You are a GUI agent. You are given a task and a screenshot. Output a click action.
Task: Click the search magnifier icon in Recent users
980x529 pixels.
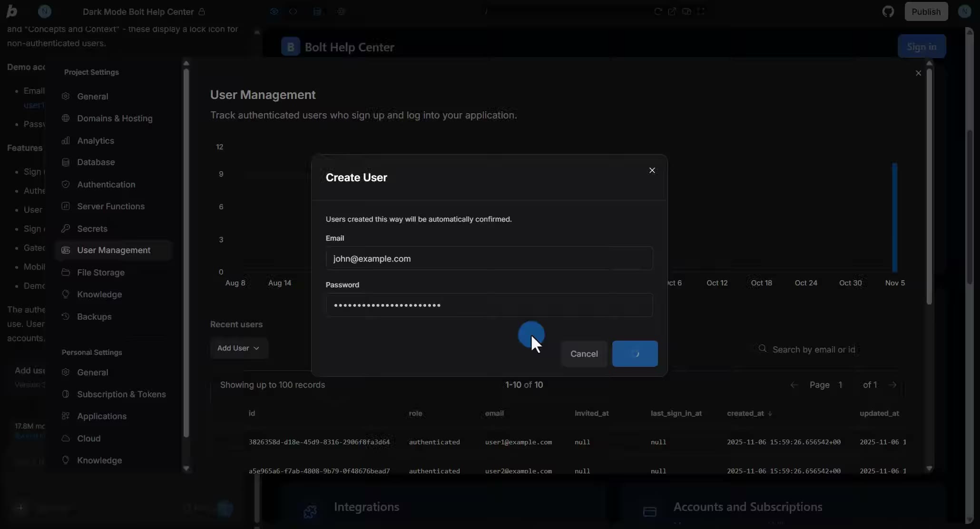(762, 349)
